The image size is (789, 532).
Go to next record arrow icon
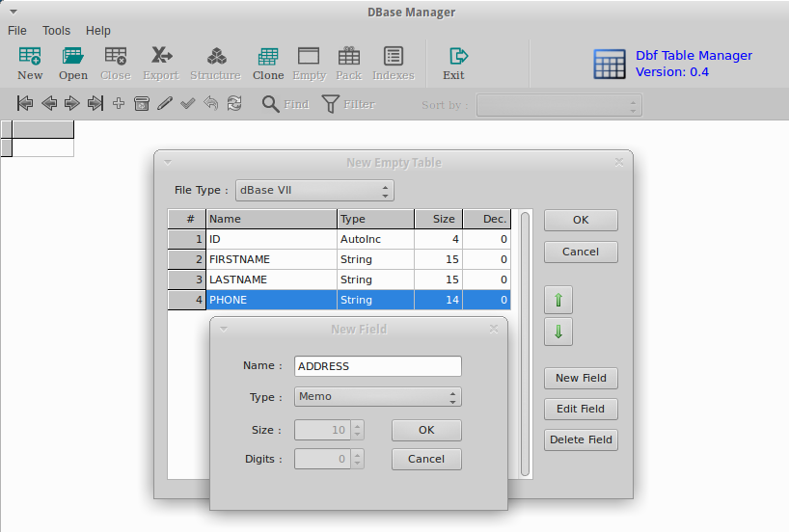coord(72,103)
